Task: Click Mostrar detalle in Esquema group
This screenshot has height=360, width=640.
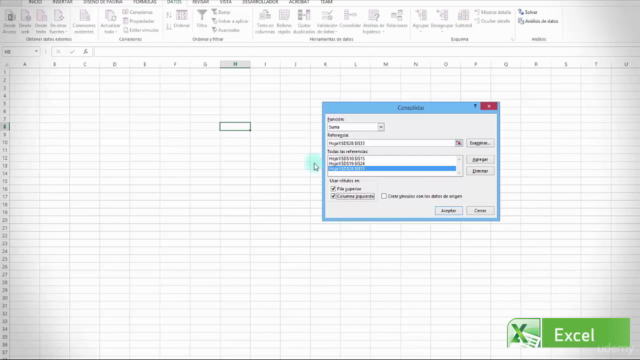Action: (493, 12)
